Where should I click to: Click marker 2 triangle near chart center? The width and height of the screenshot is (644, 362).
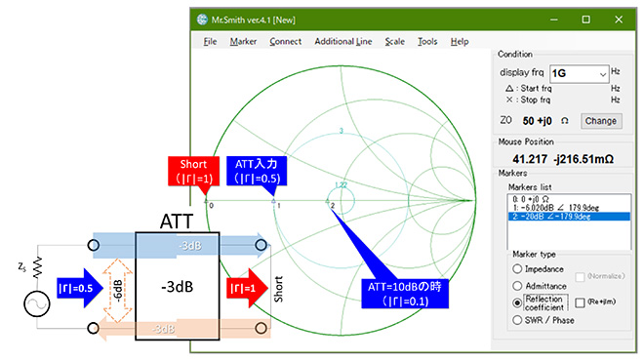(x=327, y=201)
